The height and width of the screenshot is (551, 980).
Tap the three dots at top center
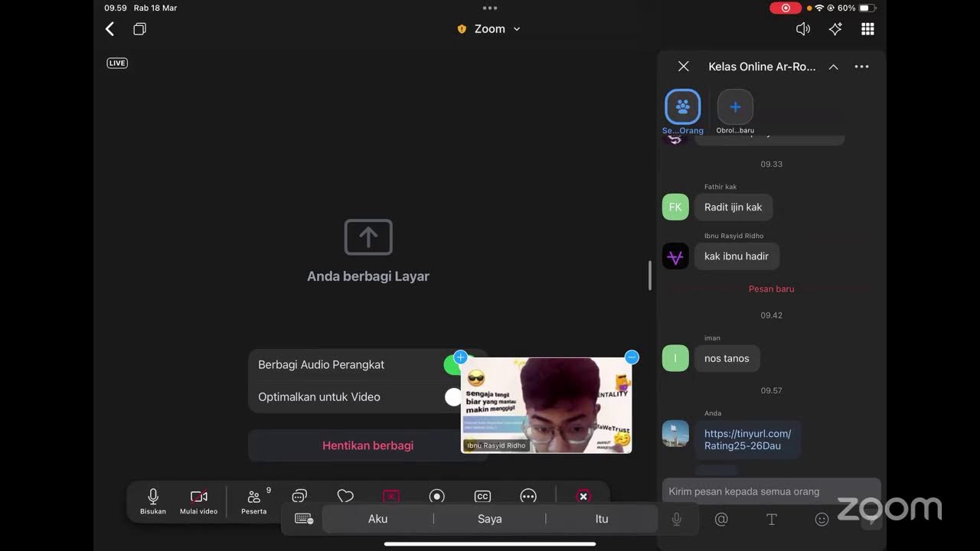click(490, 8)
